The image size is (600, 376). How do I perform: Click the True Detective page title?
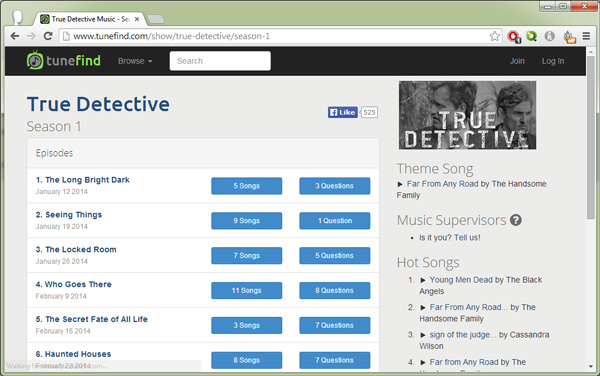pos(98,104)
